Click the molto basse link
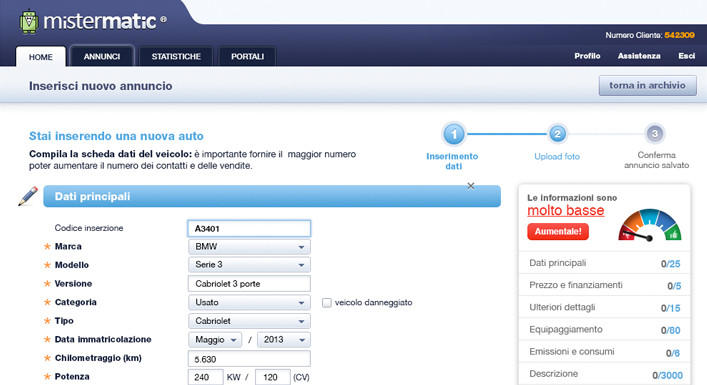This screenshot has width=707, height=385. click(565, 211)
